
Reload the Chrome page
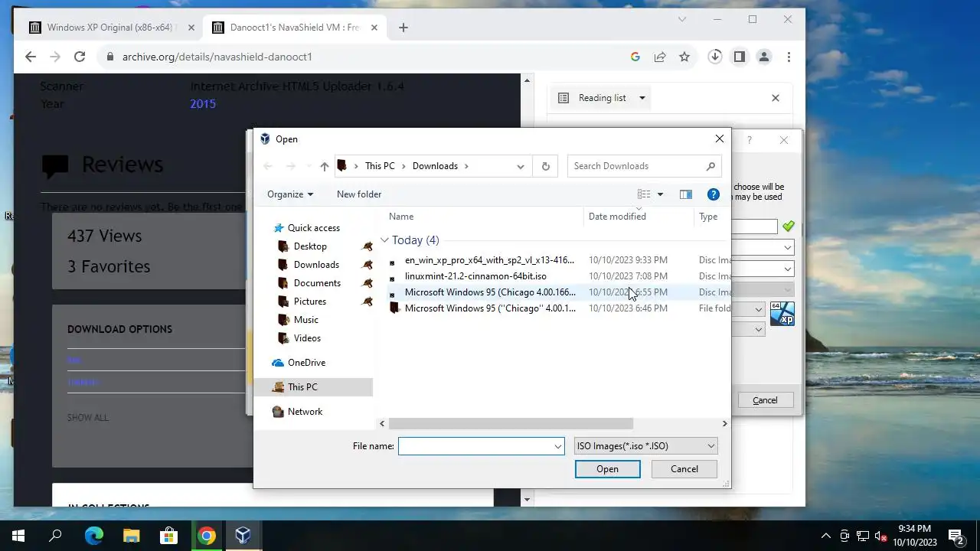[80, 57]
